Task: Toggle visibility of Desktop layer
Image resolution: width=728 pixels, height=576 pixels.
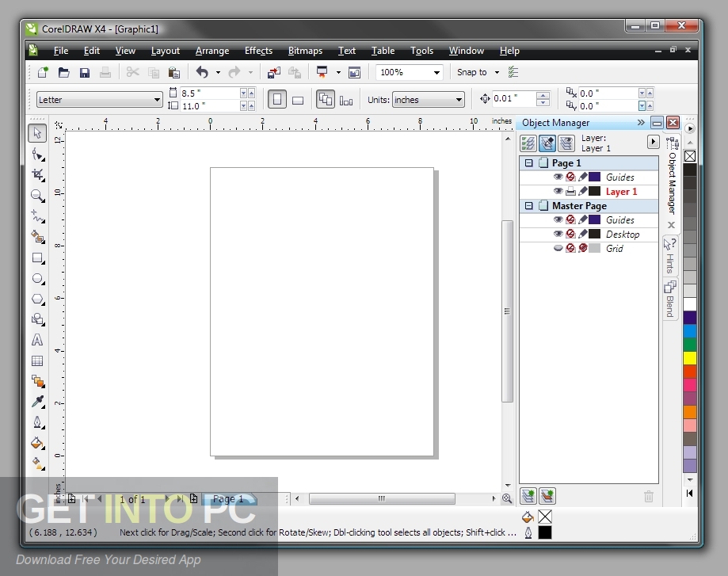Action: click(x=558, y=234)
